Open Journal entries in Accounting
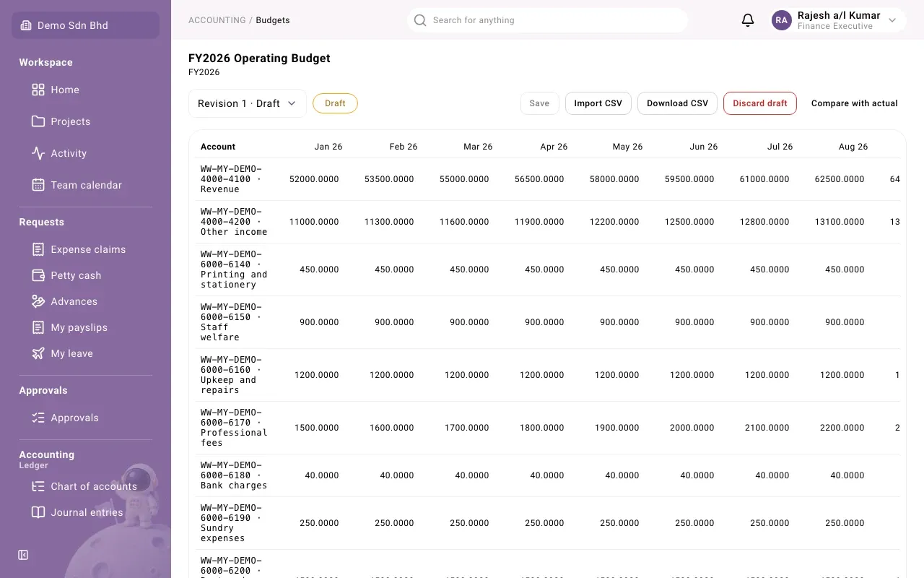This screenshot has height=578, width=924. (x=85, y=512)
